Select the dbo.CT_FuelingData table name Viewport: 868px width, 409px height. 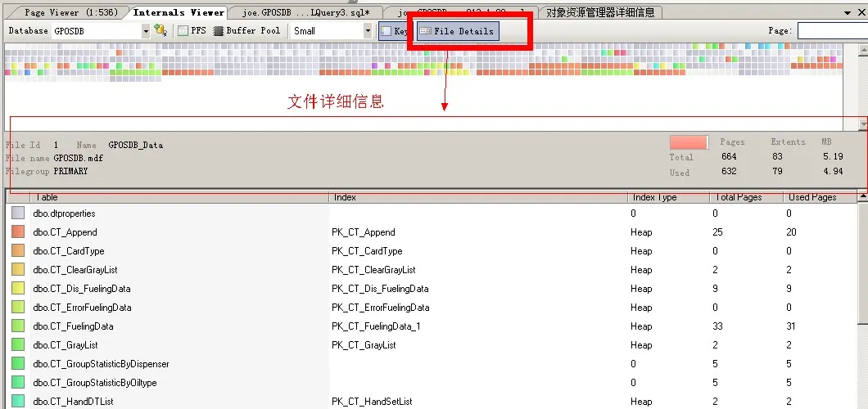click(x=73, y=326)
